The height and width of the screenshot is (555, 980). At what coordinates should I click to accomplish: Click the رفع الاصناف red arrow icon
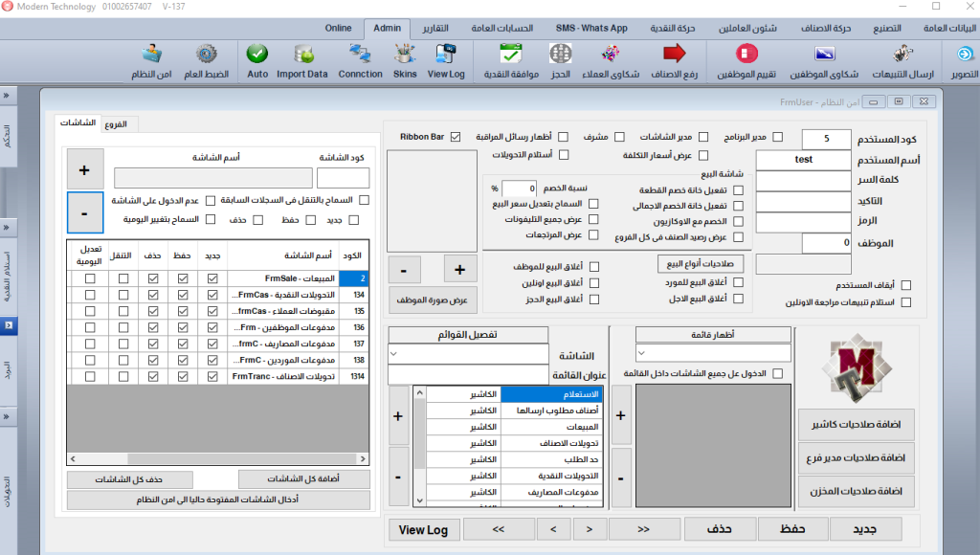675,59
